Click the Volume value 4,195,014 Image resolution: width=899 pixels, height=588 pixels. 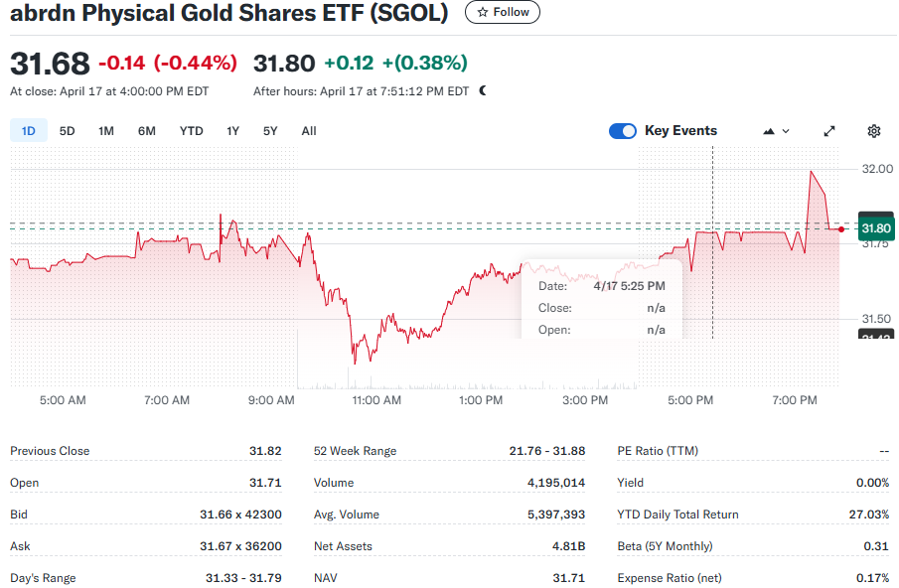click(556, 483)
